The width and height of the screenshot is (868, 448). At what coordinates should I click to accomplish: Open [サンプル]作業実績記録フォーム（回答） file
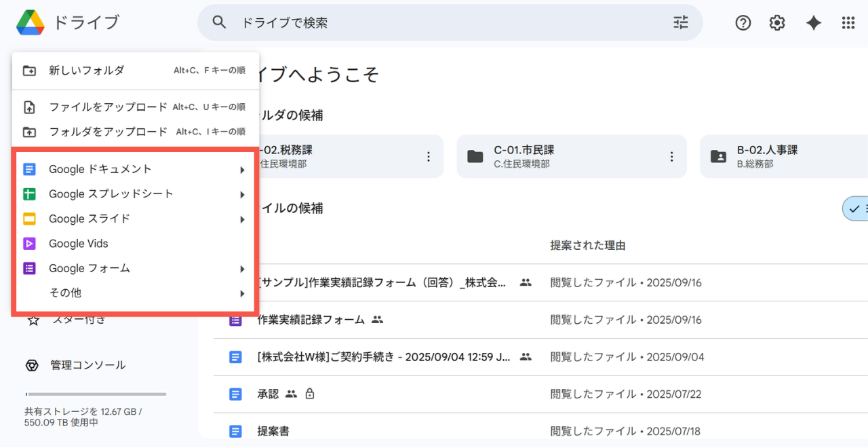click(382, 282)
